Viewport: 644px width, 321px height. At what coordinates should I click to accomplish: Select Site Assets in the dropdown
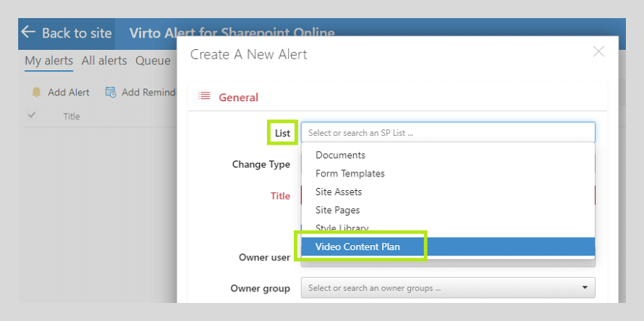tap(448, 192)
